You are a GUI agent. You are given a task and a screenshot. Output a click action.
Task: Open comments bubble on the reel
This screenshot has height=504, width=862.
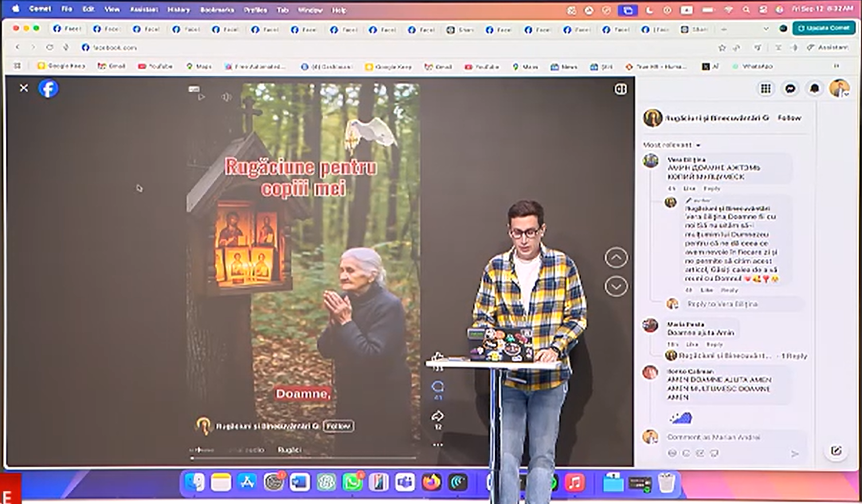pyautogui.click(x=437, y=387)
